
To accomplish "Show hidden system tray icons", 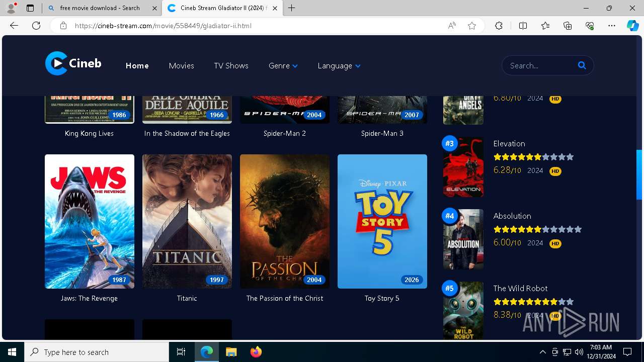I will pos(542,352).
